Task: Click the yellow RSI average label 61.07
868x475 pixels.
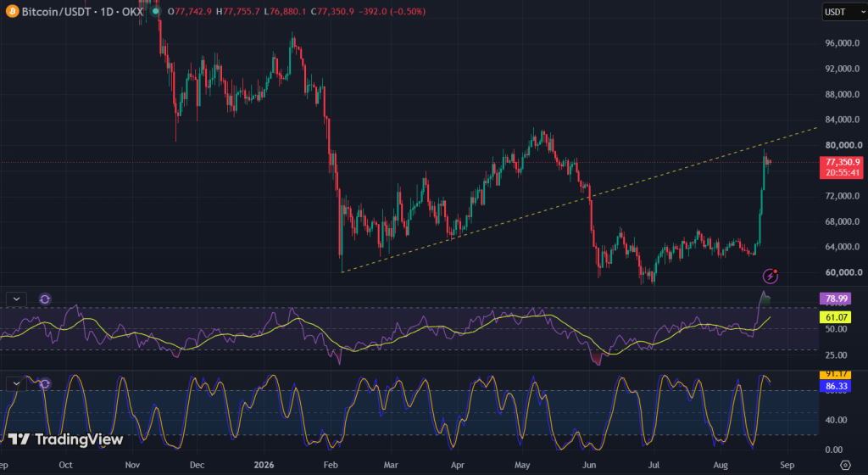Action: (x=836, y=317)
